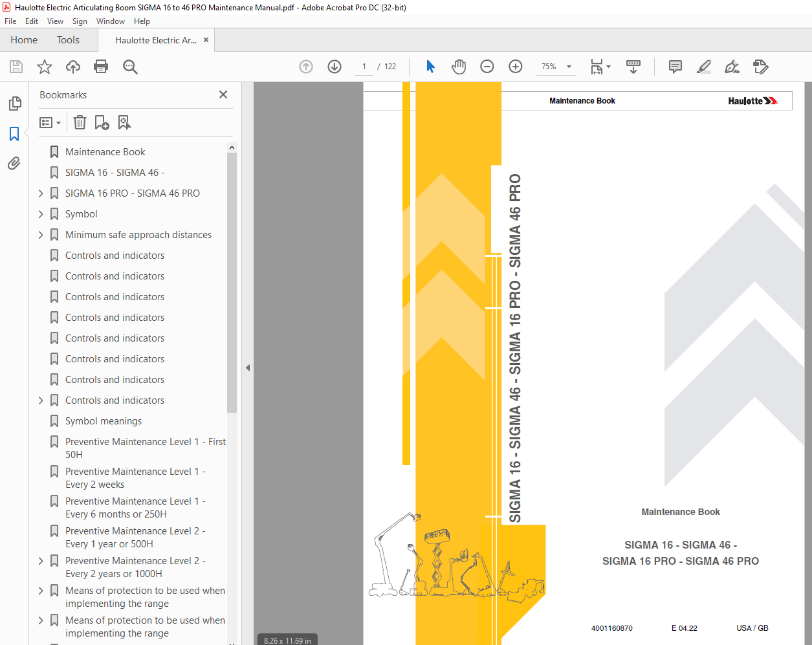812x645 pixels.
Task: Print the document with the printer icon
Action: pyautogui.click(x=101, y=67)
